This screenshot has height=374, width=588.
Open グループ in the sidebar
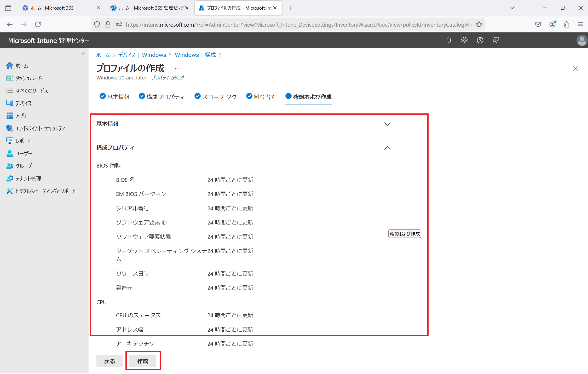tap(19, 166)
